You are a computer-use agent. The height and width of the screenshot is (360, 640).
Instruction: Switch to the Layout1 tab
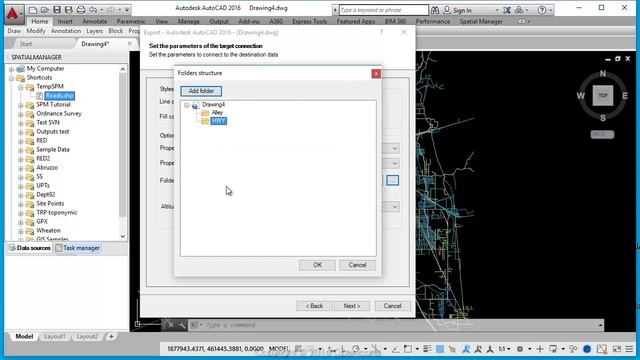click(x=55, y=337)
